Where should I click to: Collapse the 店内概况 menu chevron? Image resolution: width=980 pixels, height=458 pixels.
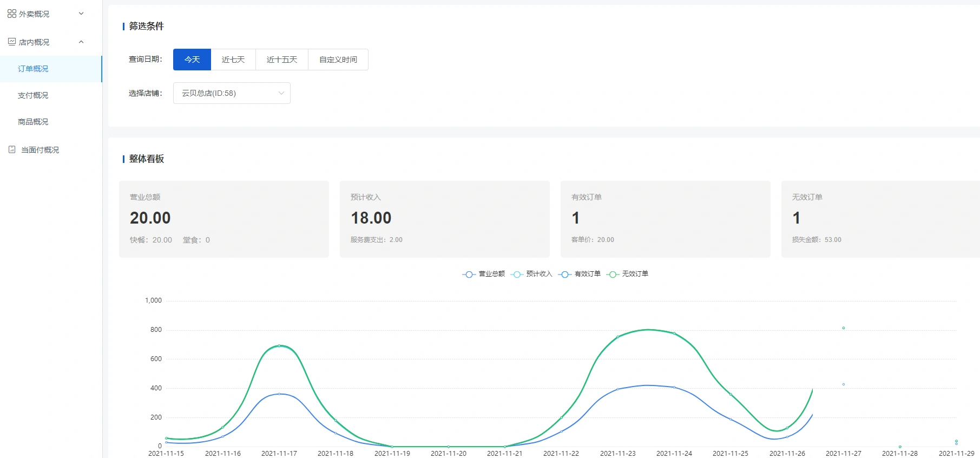point(81,42)
